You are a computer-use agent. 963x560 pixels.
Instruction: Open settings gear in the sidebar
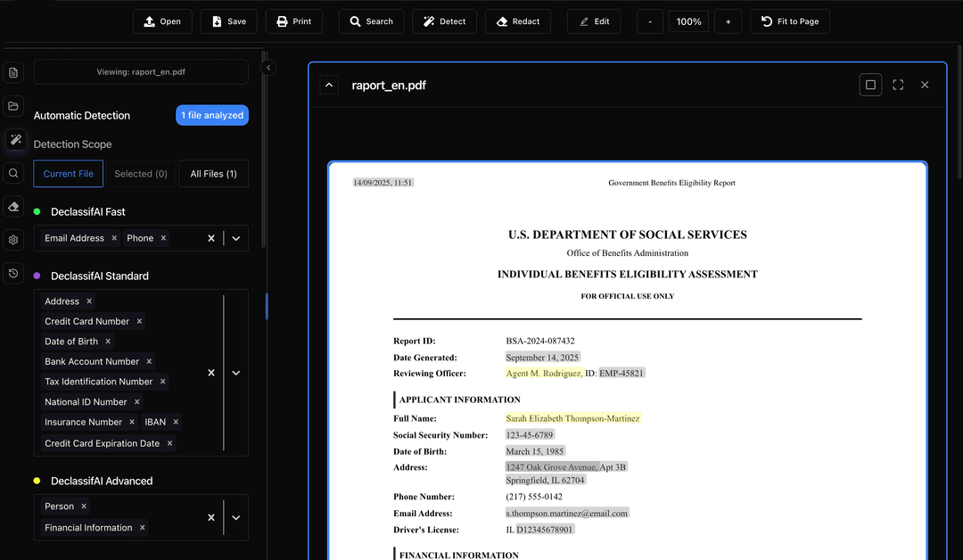[13, 240]
